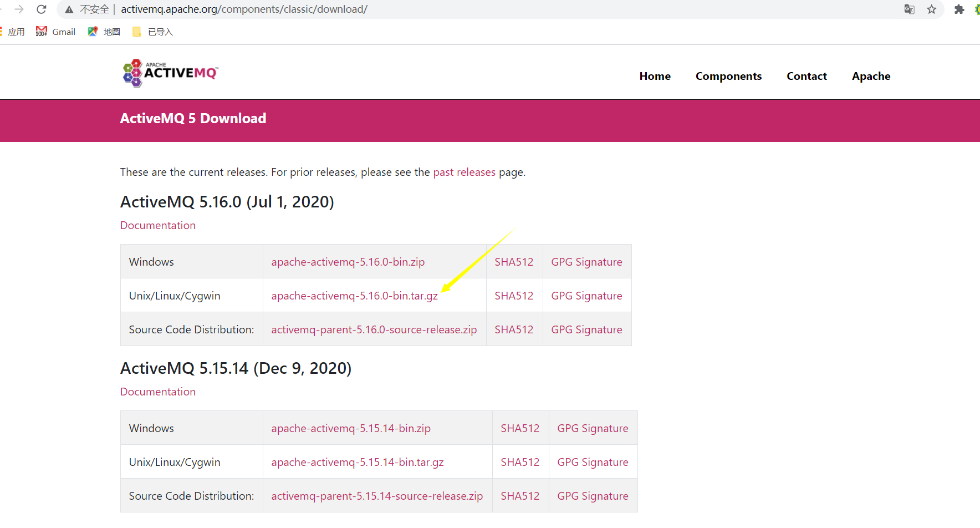Click Unix/Linux/Cygwin cell in 5.16.0 table
Image resolution: width=980 pixels, height=528 pixels.
(x=192, y=296)
